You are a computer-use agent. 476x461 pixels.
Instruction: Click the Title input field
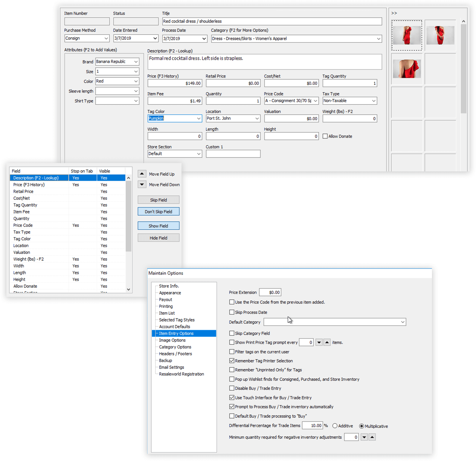pos(272,21)
